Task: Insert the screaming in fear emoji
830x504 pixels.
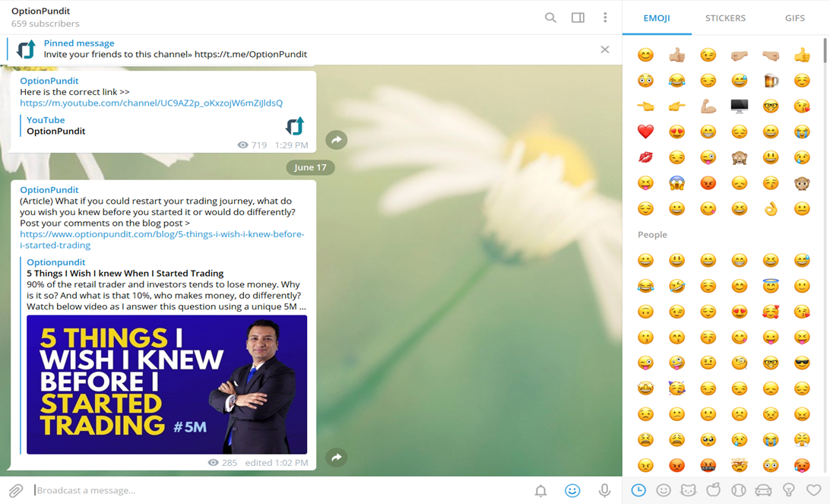Action: click(676, 183)
